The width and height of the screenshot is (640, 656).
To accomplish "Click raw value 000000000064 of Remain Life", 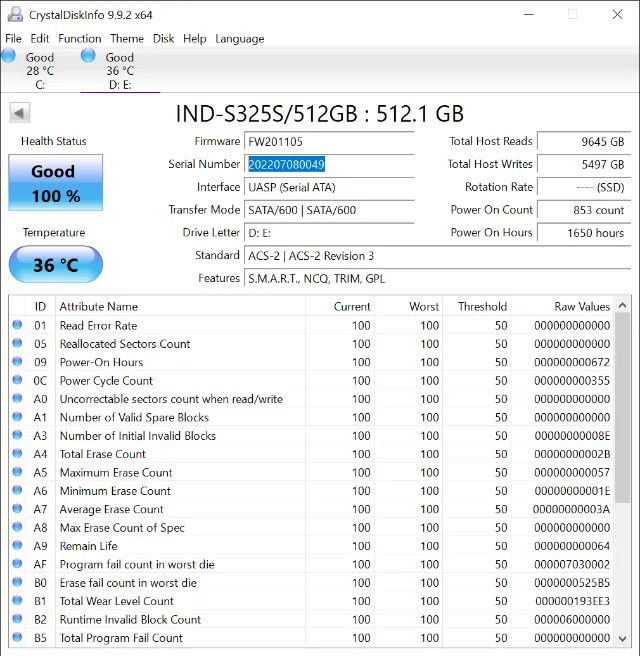I will click(x=572, y=546).
